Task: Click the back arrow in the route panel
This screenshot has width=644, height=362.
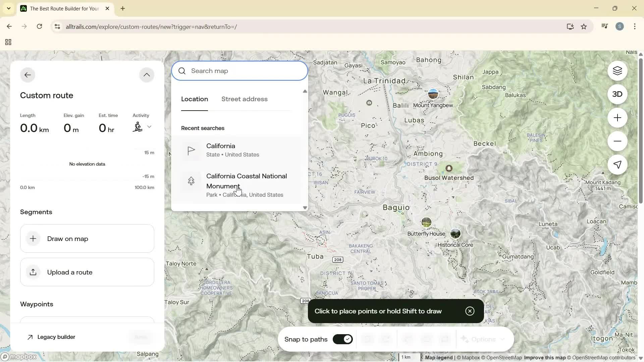Action: tap(28, 74)
